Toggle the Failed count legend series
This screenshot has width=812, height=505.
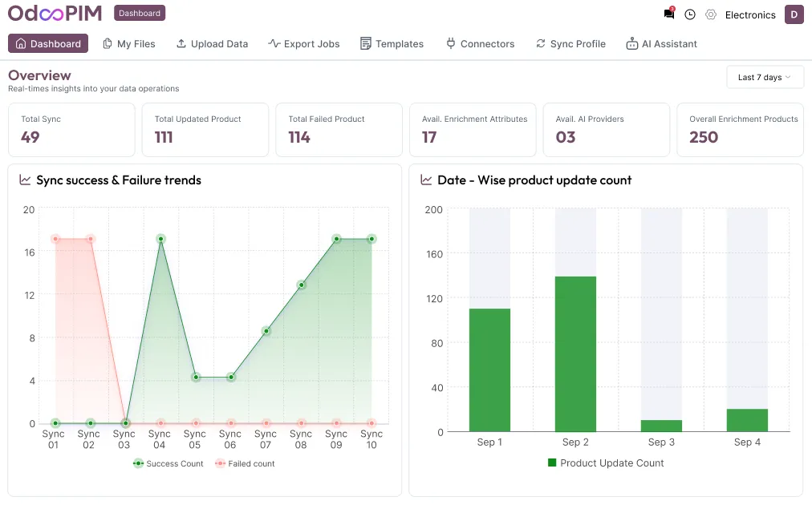[245, 463]
